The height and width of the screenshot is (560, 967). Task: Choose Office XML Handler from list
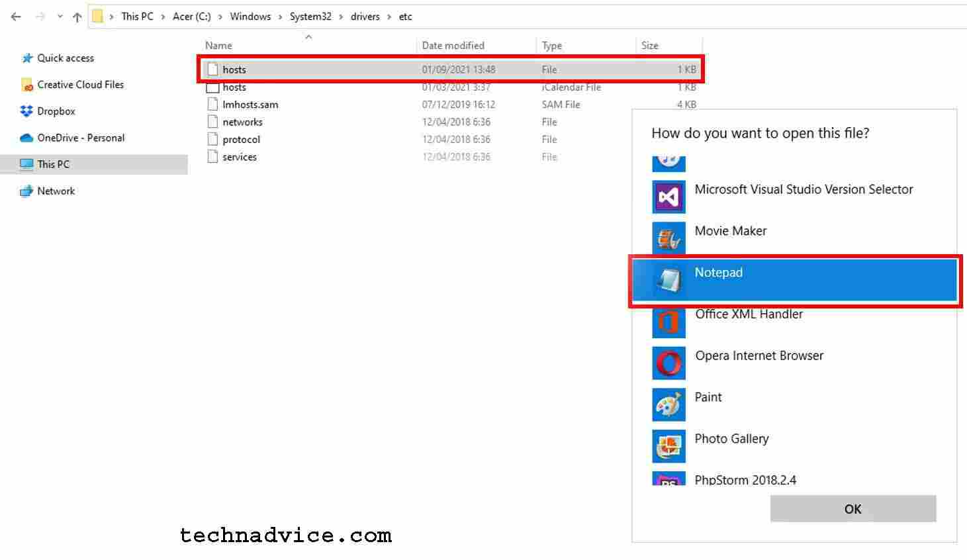pyautogui.click(x=794, y=322)
